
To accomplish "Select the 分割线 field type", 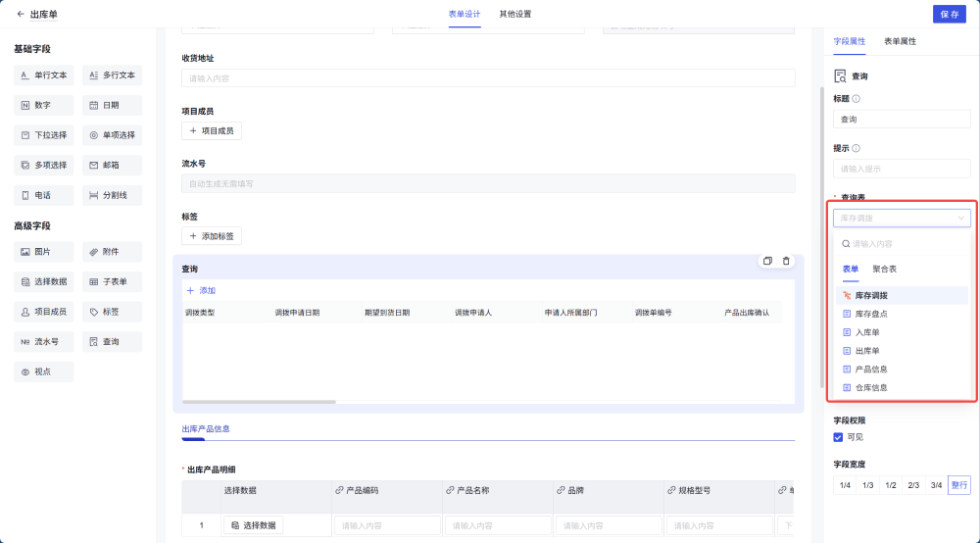I will 112,195.
